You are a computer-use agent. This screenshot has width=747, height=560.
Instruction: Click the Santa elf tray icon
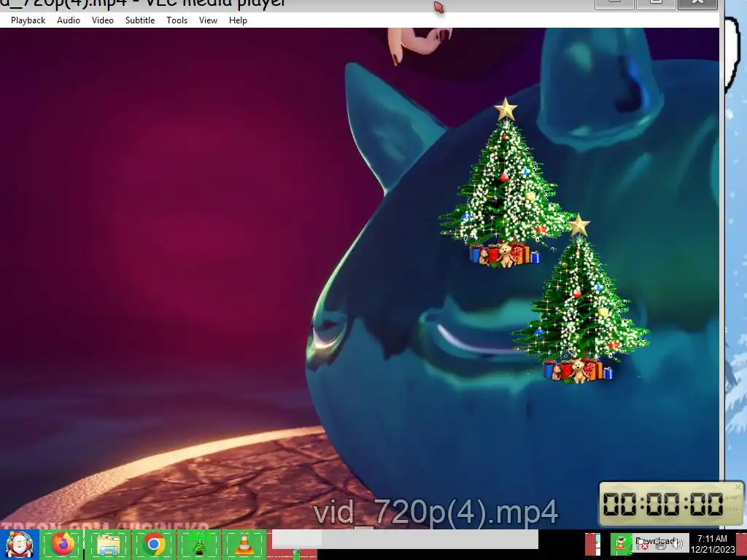[x=622, y=544]
